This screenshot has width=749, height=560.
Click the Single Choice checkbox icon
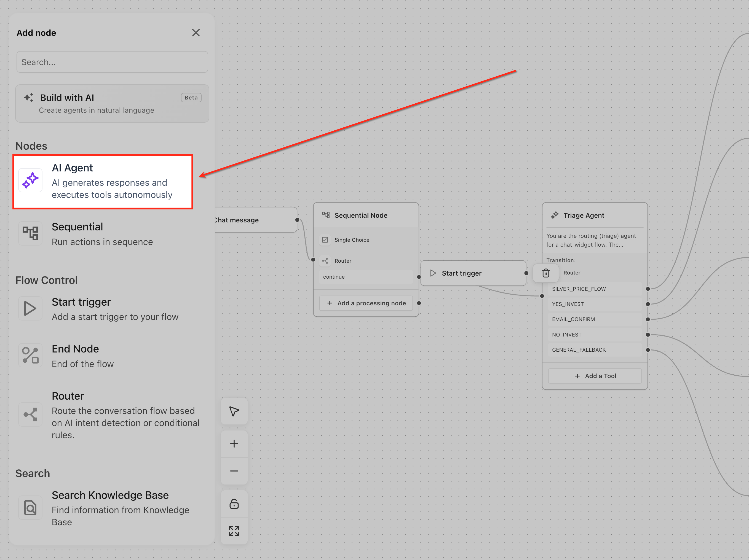[325, 240]
